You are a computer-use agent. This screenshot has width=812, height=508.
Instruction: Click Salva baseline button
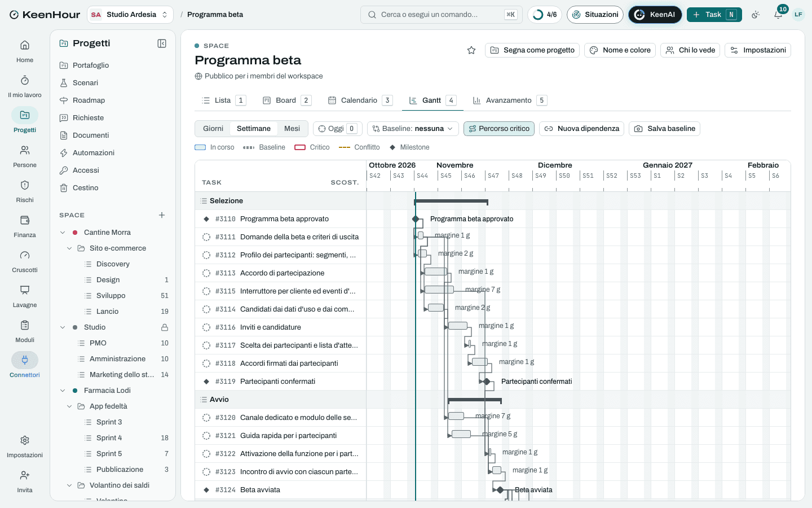(665, 129)
